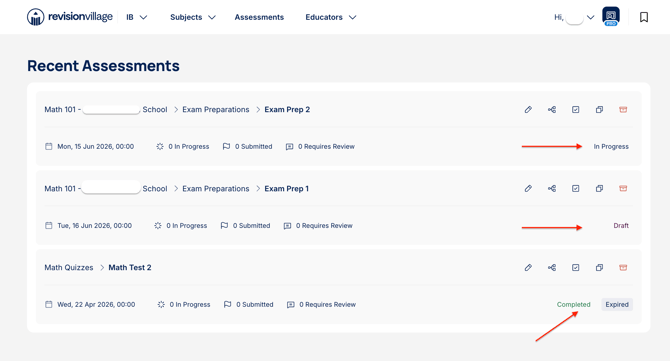This screenshot has width=670, height=361.
Task: Click 0 Submitted in Math Test 2 row
Action: click(249, 305)
